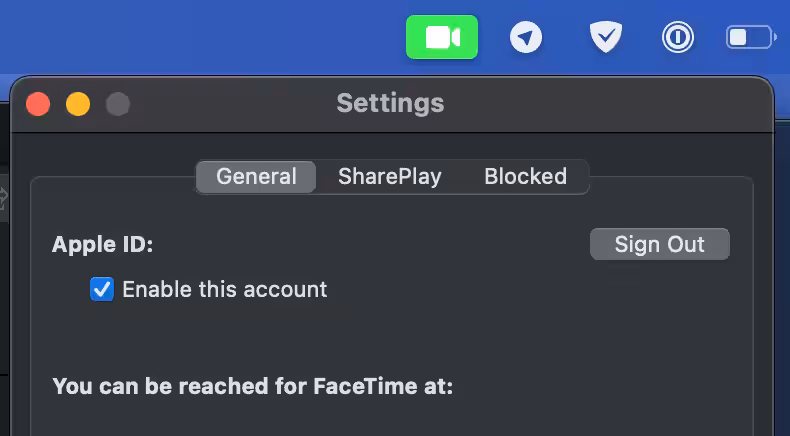Open the location arrow menu bar icon

(525, 38)
